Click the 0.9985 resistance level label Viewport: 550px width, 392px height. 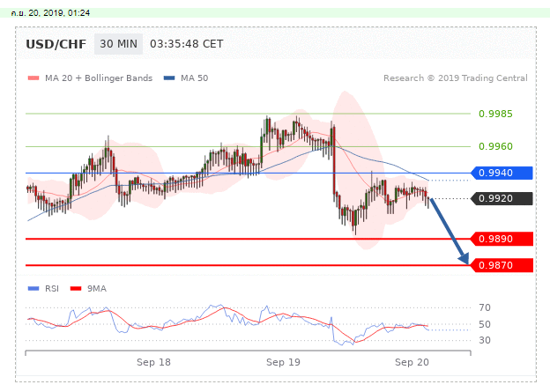495,114
